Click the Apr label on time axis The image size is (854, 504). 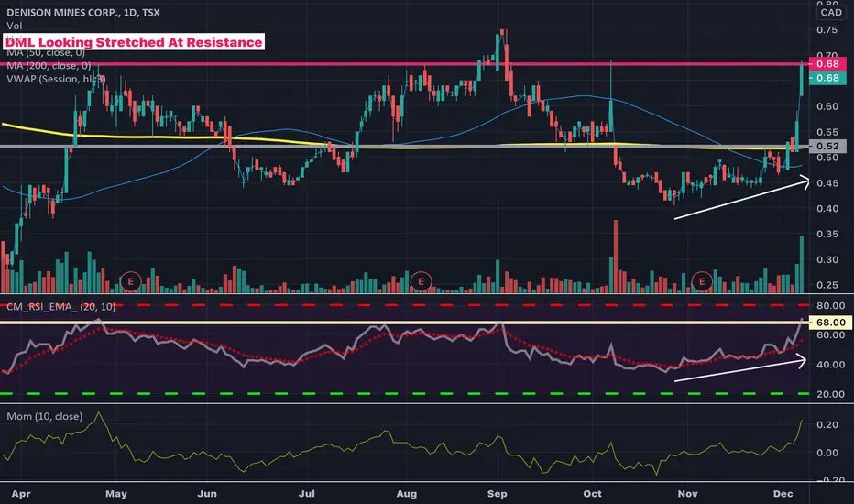click(x=21, y=494)
